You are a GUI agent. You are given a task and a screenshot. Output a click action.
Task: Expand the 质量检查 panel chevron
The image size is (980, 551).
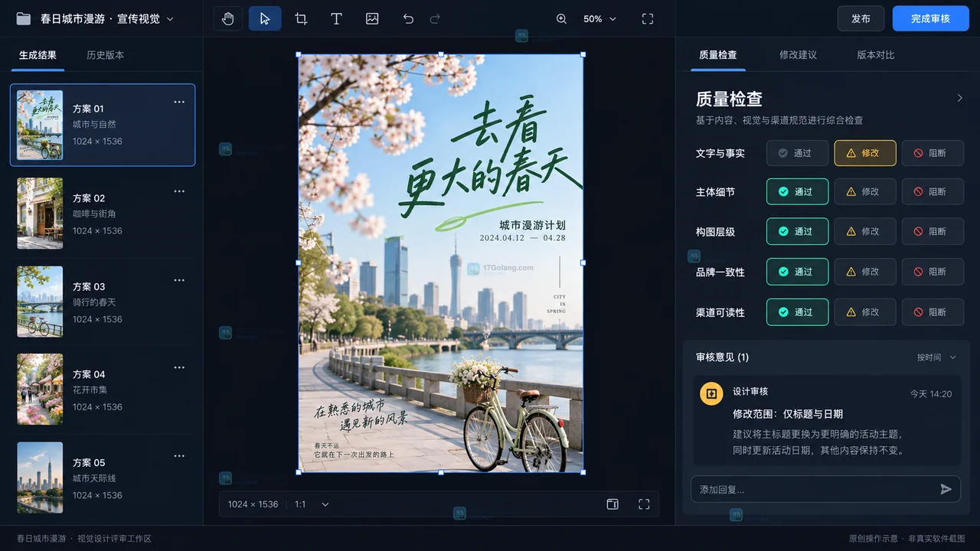click(959, 98)
